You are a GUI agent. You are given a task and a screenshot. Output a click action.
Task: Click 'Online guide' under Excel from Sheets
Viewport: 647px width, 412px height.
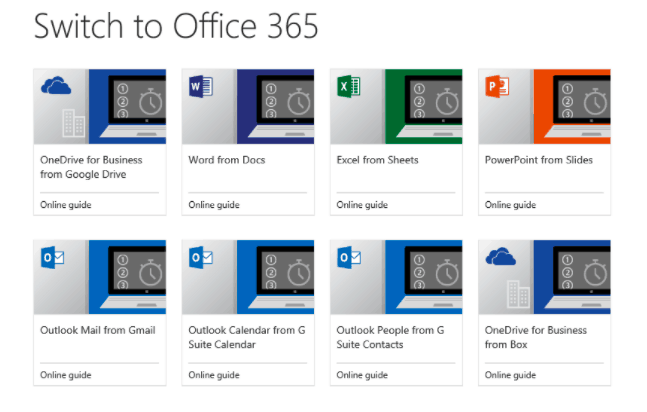pos(362,205)
